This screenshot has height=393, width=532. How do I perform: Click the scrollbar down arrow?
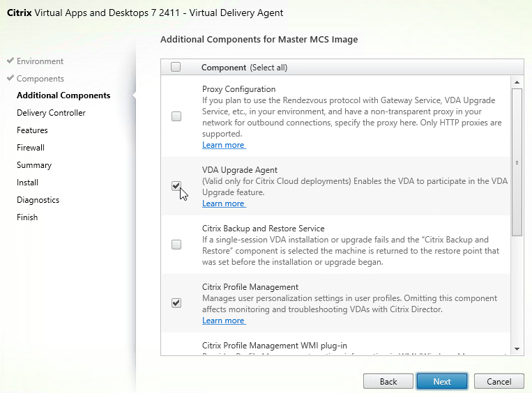click(x=517, y=349)
